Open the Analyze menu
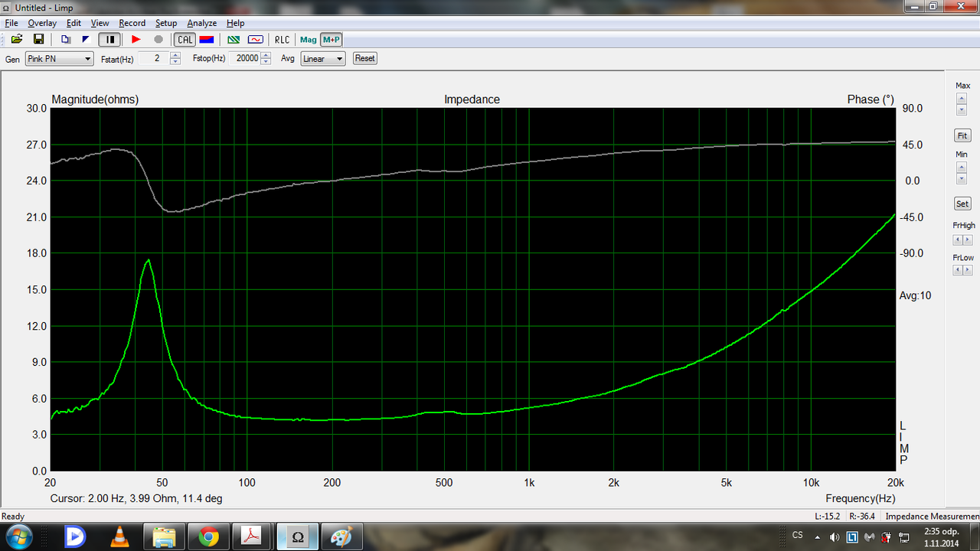Screen dimensions: 980x551 point(202,23)
